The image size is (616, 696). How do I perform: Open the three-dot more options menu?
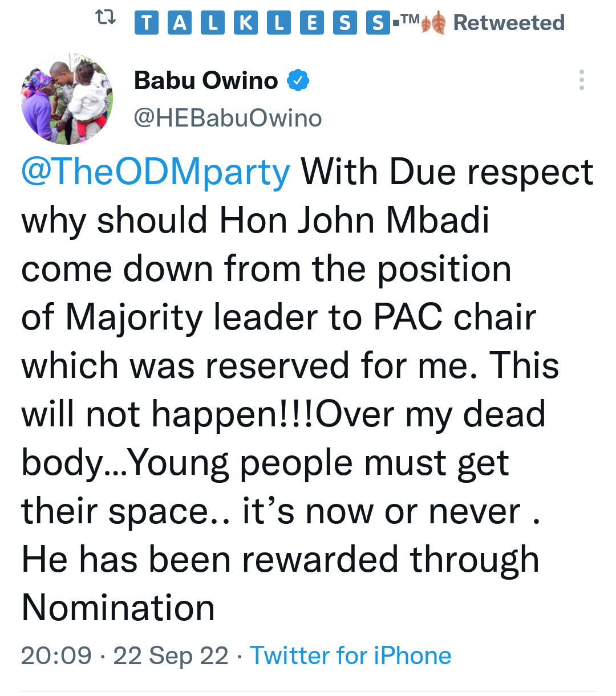[x=581, y=80]
